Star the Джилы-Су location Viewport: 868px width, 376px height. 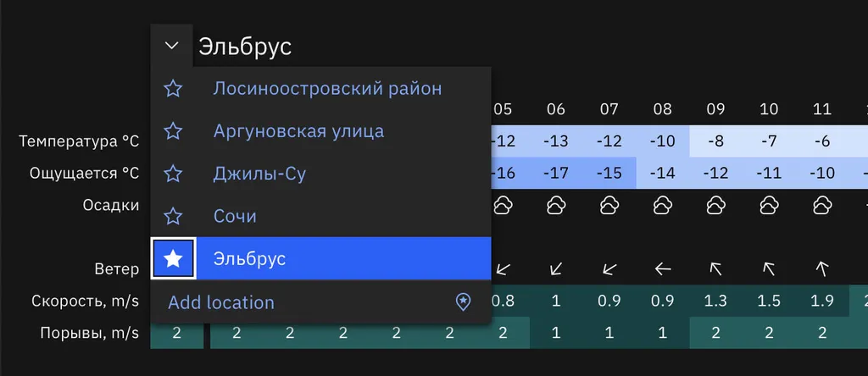[173, 174]
